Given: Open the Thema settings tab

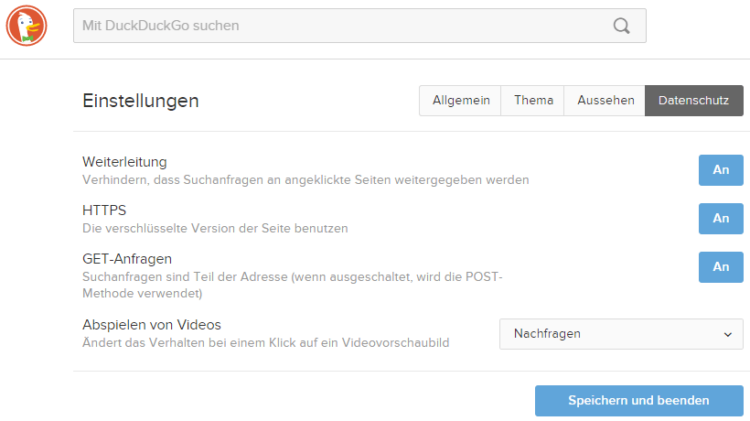Looking at the screenshot, I should click(533, 101).
